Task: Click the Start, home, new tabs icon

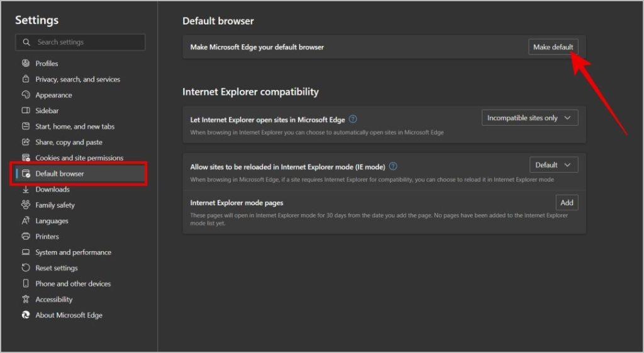Action: click(26, 126)
